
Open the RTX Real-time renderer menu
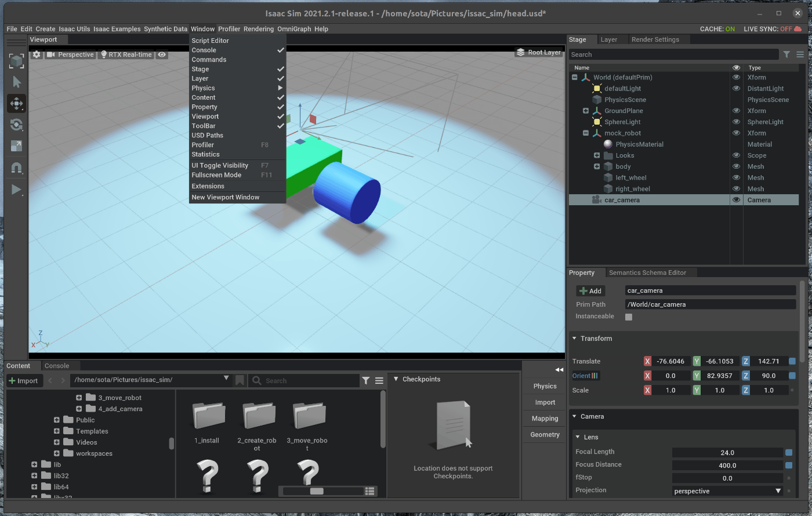coord(126,54)
